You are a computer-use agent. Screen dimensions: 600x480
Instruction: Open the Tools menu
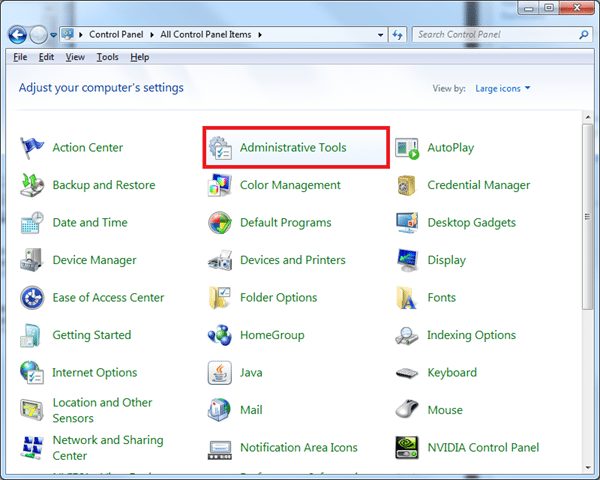point(108,57)
